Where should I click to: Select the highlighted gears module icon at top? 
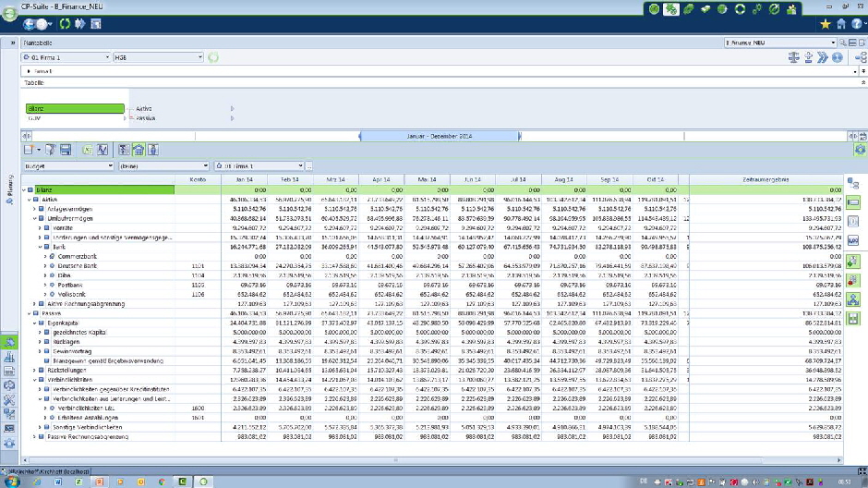pyautogui.click(x=671, y=9)
